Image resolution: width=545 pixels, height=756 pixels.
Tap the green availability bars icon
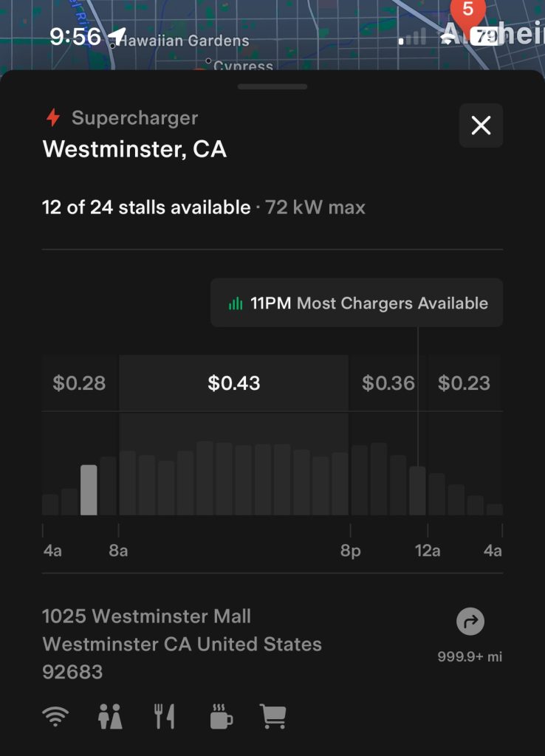click(x=236, y=303)
